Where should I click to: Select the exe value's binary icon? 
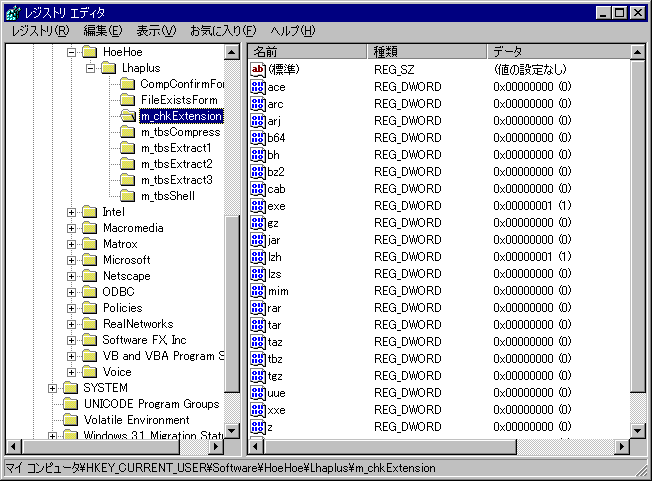[257, 206]
